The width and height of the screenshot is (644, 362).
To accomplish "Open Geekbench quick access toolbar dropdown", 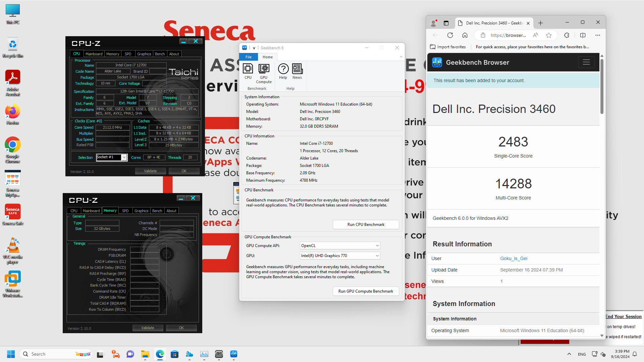I will click(x=254, y=48).
